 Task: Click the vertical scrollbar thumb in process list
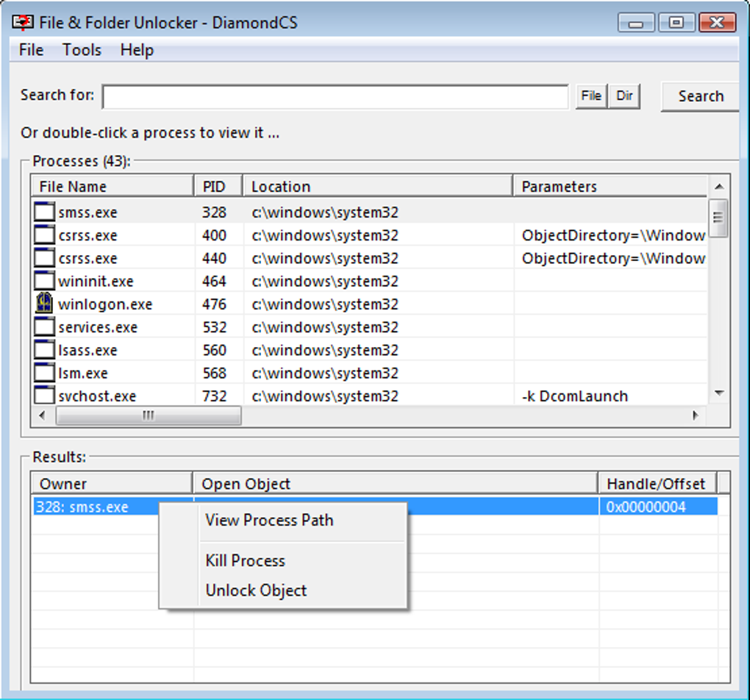(x=718, y=218)
